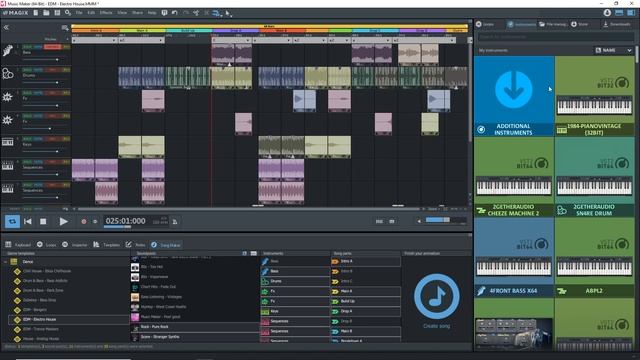
Task: Collapse the Demo folder in genre templates
Action: click(6, 262)
